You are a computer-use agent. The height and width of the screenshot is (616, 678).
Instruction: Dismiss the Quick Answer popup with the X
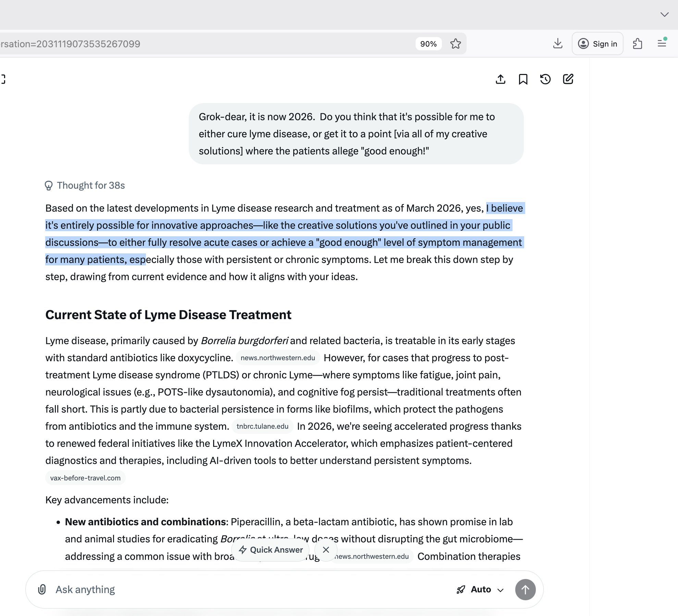(x=326, y=550)
